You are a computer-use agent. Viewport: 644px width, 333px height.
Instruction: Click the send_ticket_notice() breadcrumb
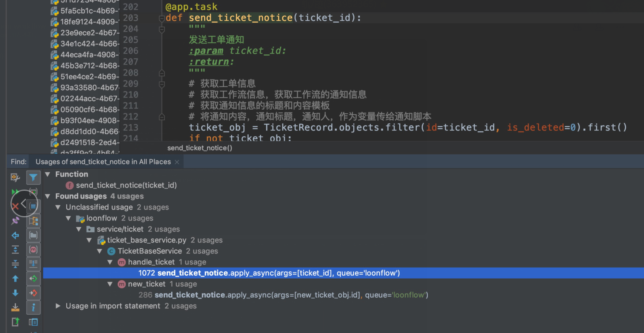tap(200, 148)
